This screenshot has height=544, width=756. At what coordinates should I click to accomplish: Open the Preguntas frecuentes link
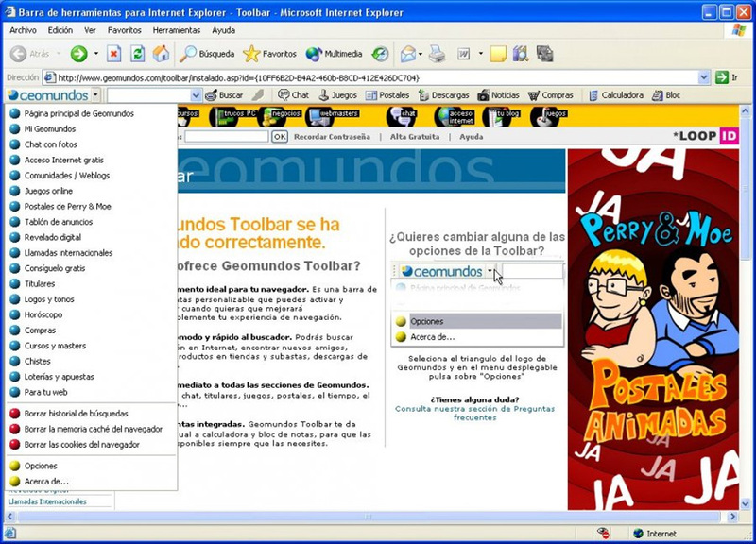(475, 414)
